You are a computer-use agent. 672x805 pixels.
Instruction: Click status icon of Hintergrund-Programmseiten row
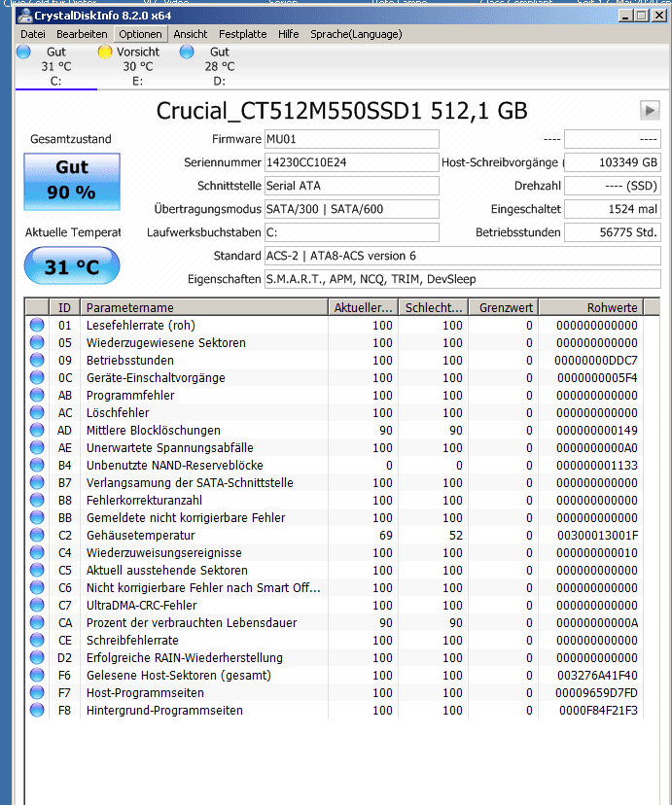coord(37,710)
